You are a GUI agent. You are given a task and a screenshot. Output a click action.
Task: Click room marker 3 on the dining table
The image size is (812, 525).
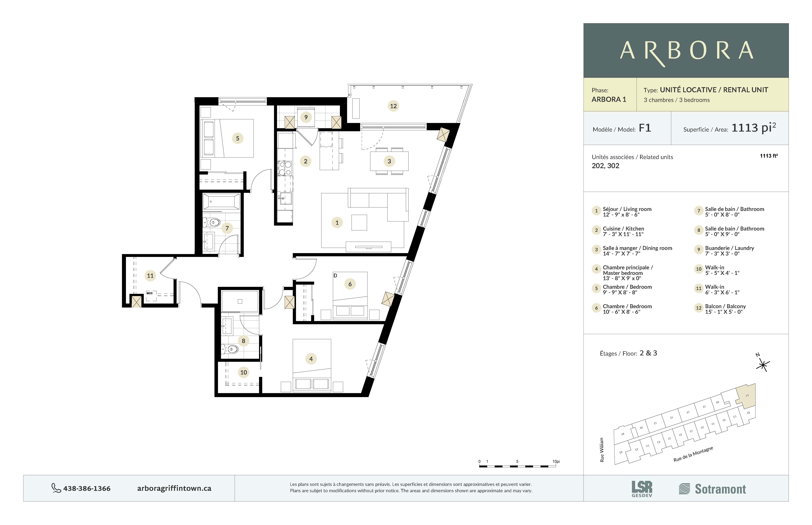click(x=389, y=161)
